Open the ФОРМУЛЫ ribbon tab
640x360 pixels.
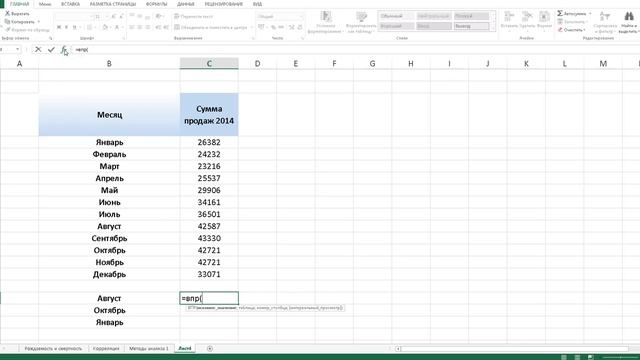(156, 4)
